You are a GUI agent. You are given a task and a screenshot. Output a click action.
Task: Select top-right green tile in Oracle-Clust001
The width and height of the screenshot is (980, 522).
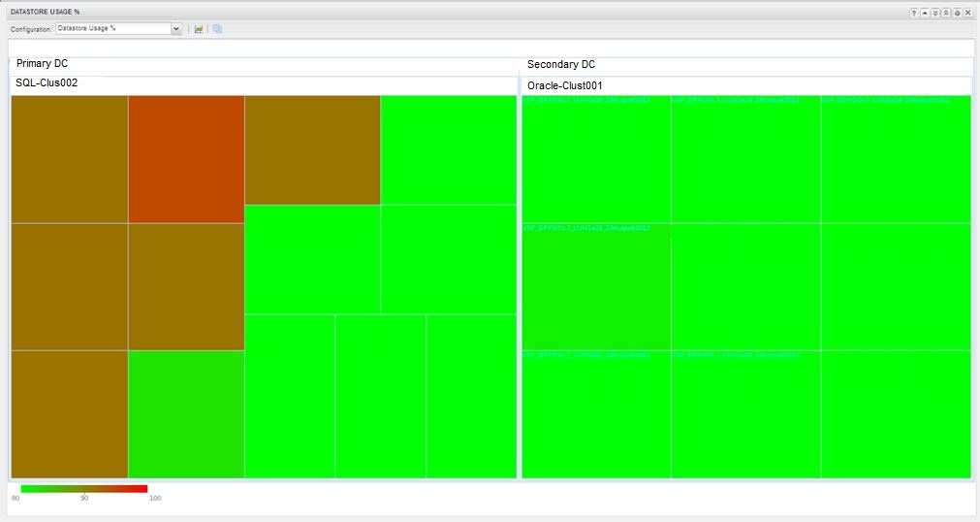pyautogui.click(x=895, y=159)
